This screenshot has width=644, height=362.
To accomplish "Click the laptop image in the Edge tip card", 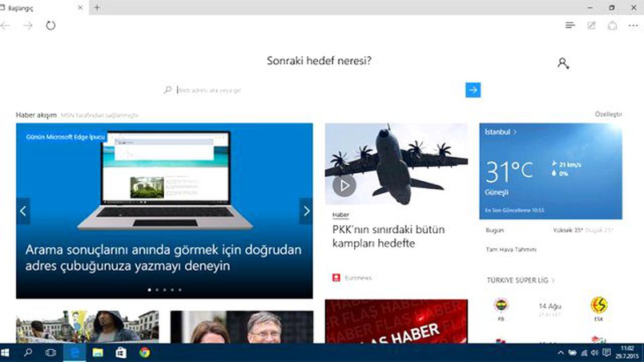I will 165,180.
